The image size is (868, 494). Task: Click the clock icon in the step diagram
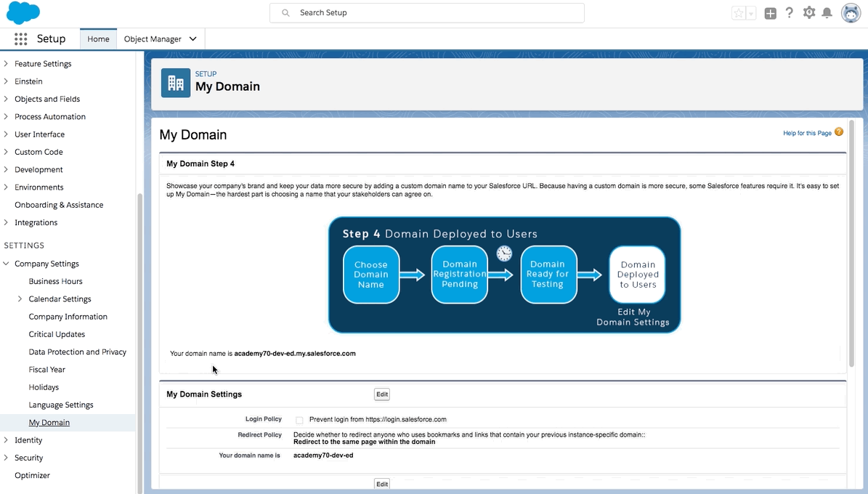tap(504, 254)
